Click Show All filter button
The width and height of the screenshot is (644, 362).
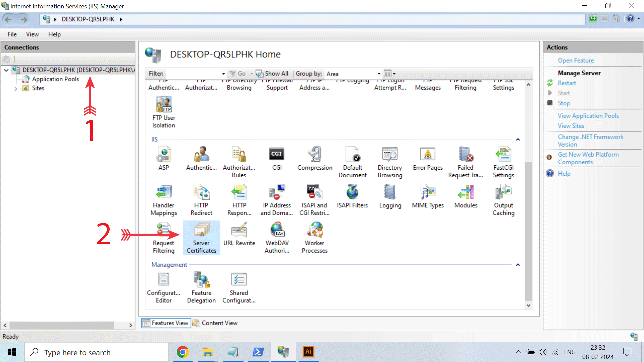click(272, 74)
